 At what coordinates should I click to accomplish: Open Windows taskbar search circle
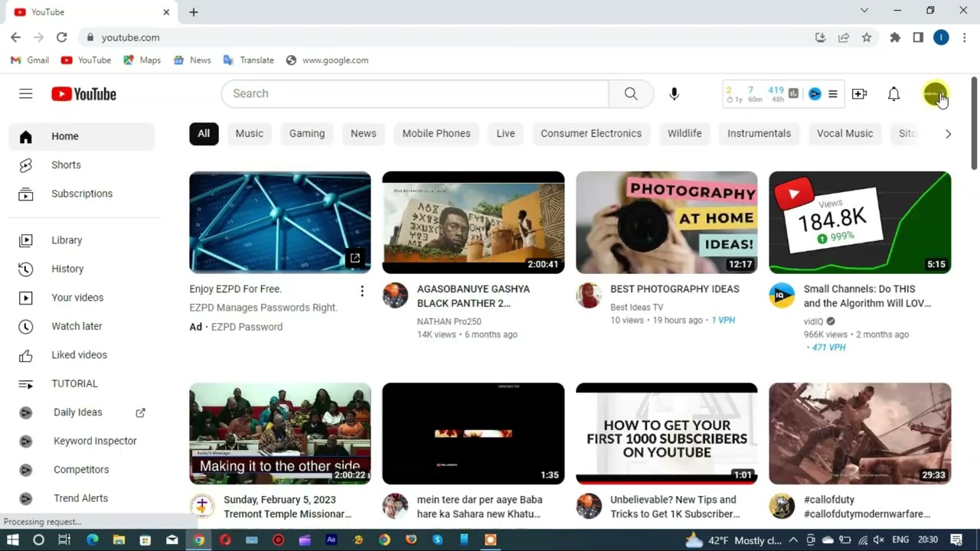click(38, 540)
